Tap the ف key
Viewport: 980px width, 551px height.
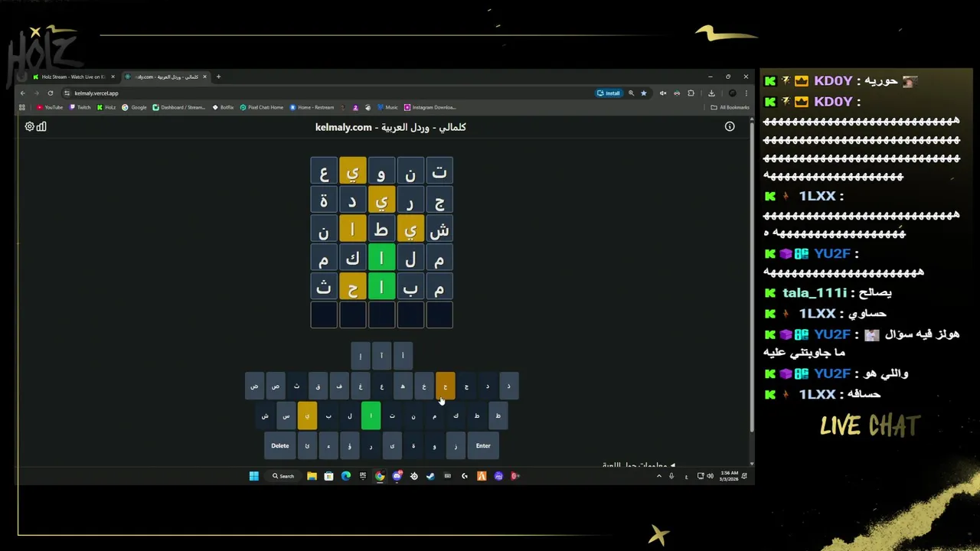click(339, 386)
